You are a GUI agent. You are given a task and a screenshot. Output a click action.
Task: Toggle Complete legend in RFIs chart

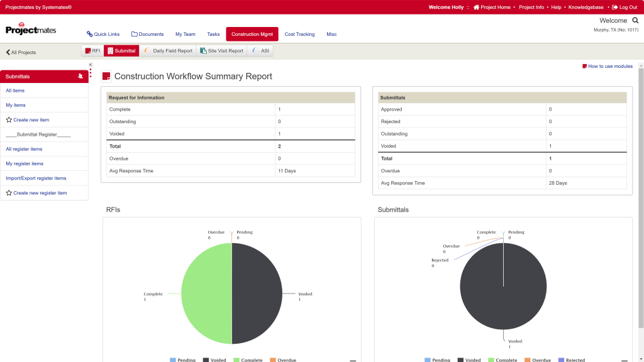248,360
